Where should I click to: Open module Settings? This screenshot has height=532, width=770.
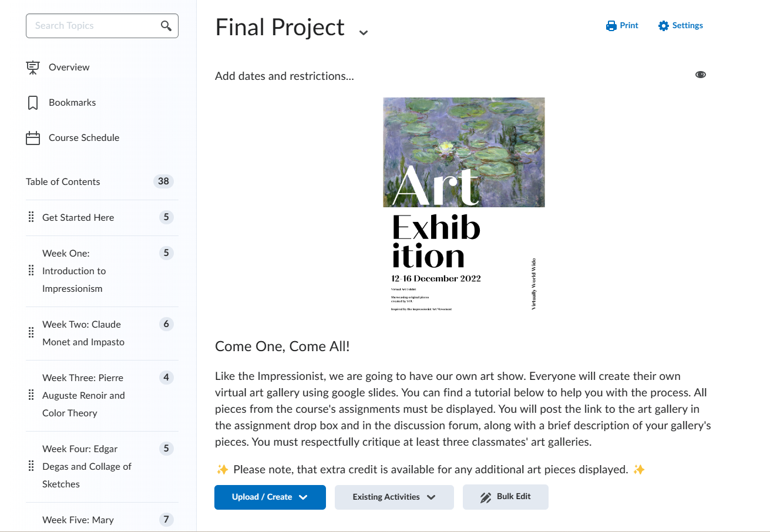[681, 26]
